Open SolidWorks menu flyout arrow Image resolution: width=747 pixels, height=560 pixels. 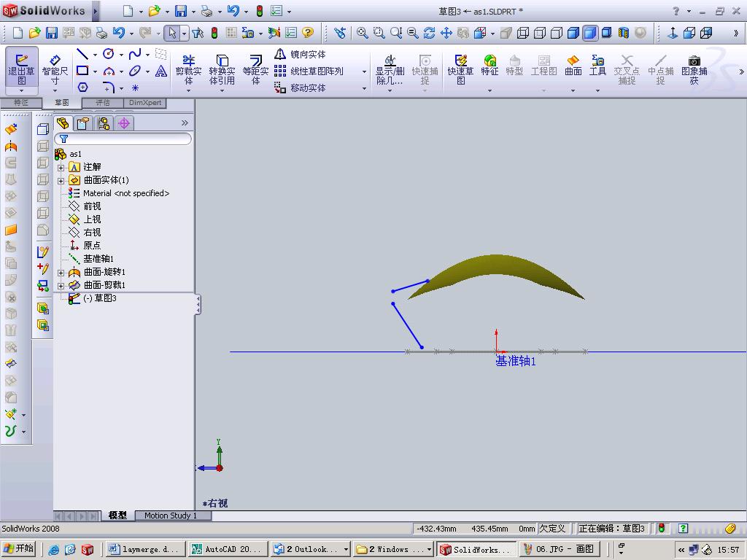[x=96, y=10]
